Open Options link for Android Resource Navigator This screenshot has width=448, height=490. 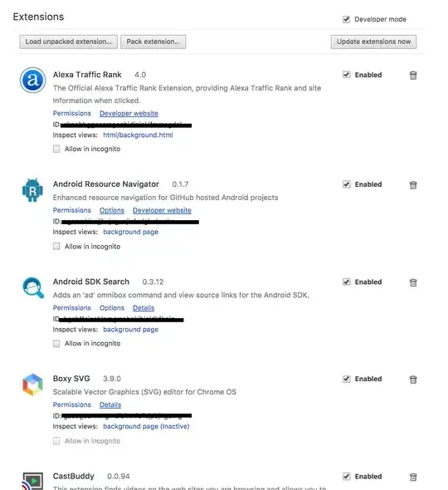coord(112,210)
